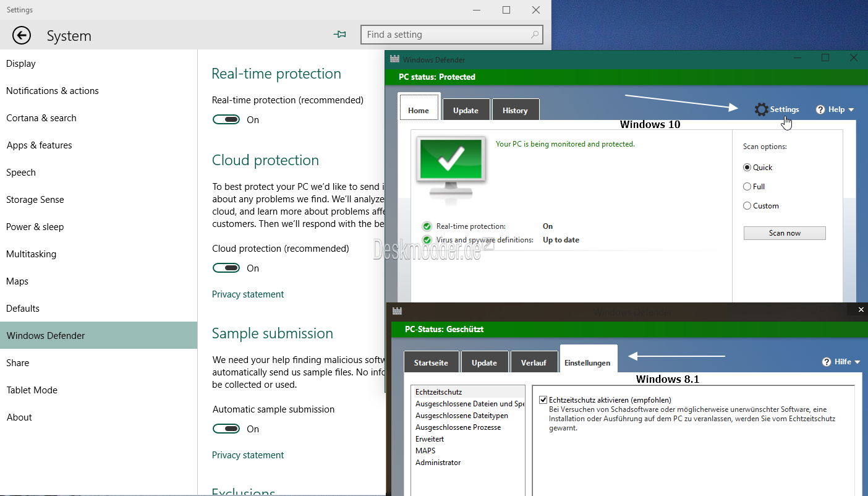Open Defaults settings category
The width and height of the screenshot is (868, 496).
pyautogui.click(x=98, y=309)
